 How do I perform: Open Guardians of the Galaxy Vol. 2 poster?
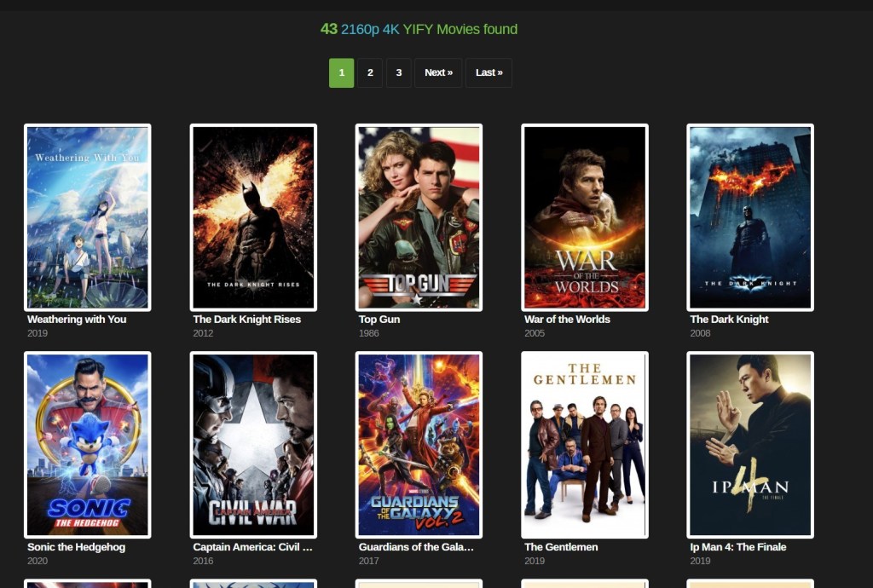click(x=419, y=445)
